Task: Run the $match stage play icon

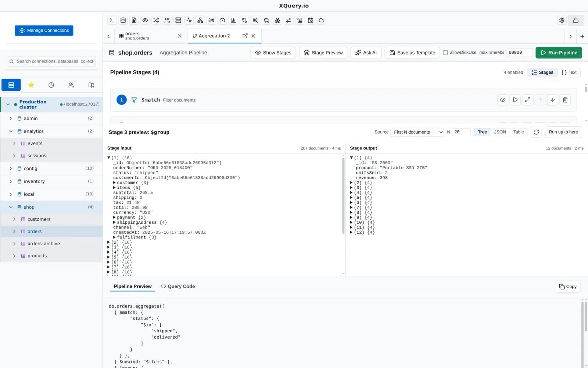Action: [515, 100]
